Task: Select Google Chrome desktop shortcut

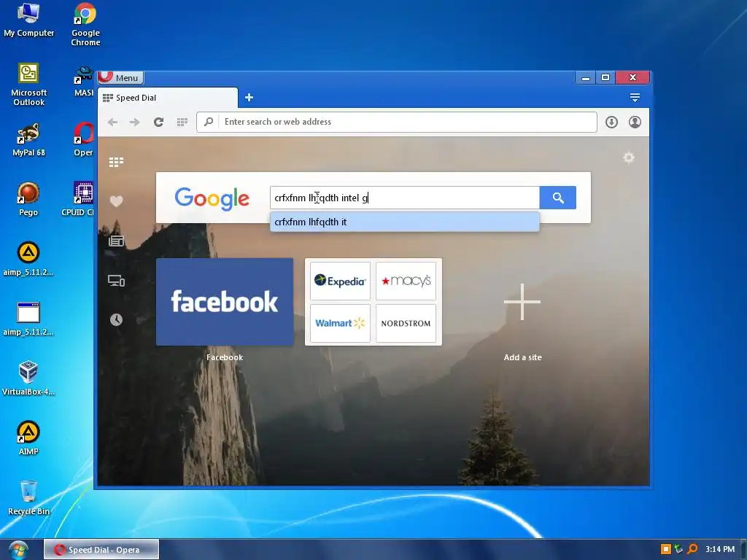Action: pyautogui.click(x=85, y=25)
